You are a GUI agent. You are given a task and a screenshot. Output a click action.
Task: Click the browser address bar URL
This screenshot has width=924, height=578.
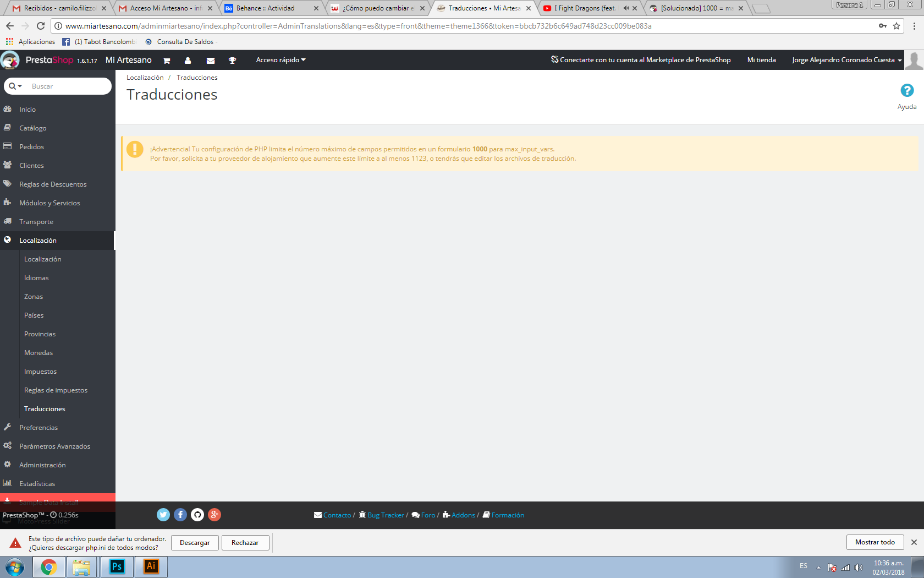tap(359, 26)
